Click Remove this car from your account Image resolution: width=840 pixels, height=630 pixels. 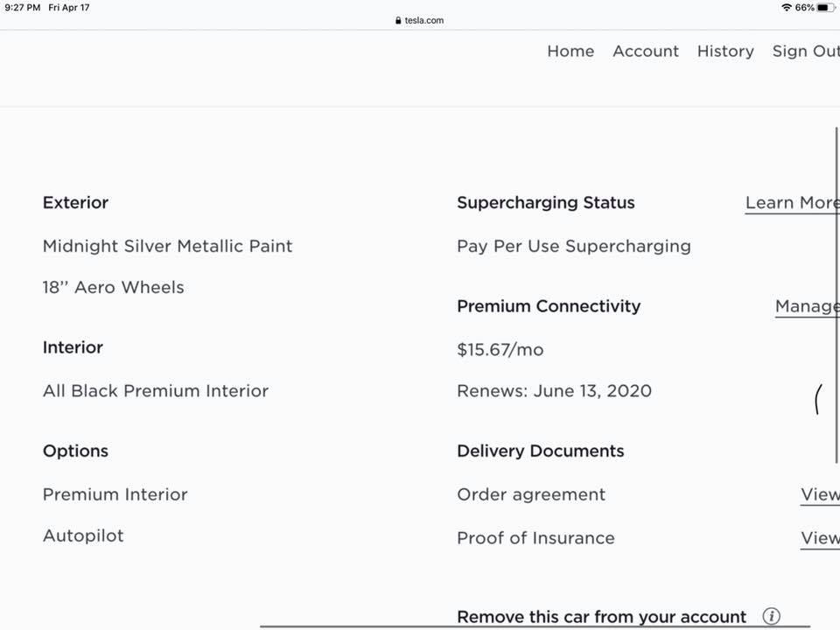tap(601, 617)
